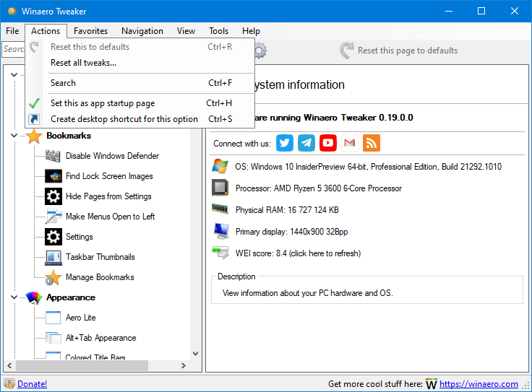Image resolution: width=532 pixels, height=392 pixels.
Task: Click the Find Lock Screen Images icon
Action: coord(53,176)
